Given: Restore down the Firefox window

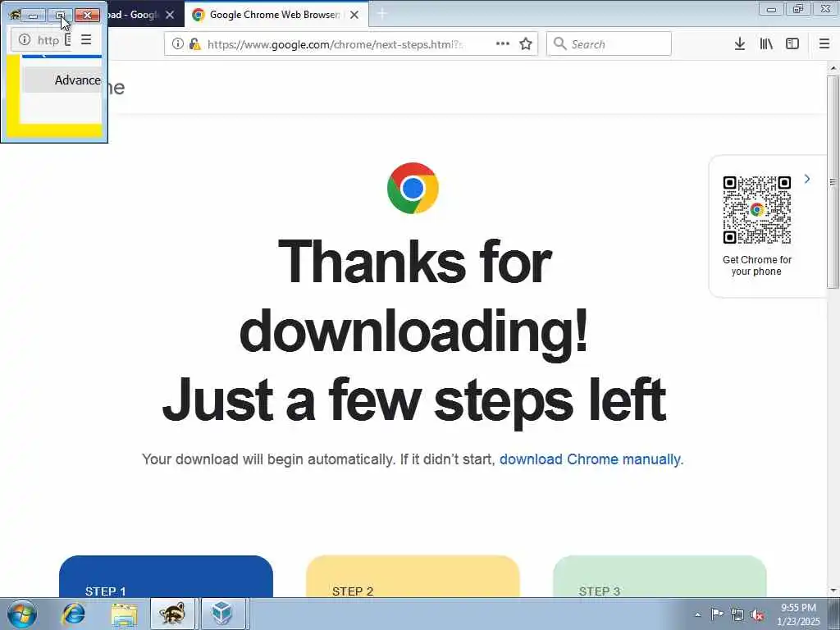Looking at the screenshot, I should pos(798,8).
